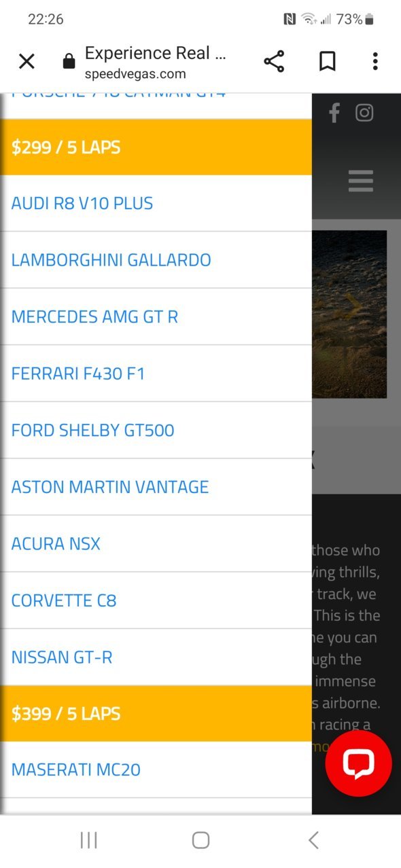This screenshot has width=401, height=868.
Task: Select Audi R8 V10 Plus
Action: tap(156, 203)
